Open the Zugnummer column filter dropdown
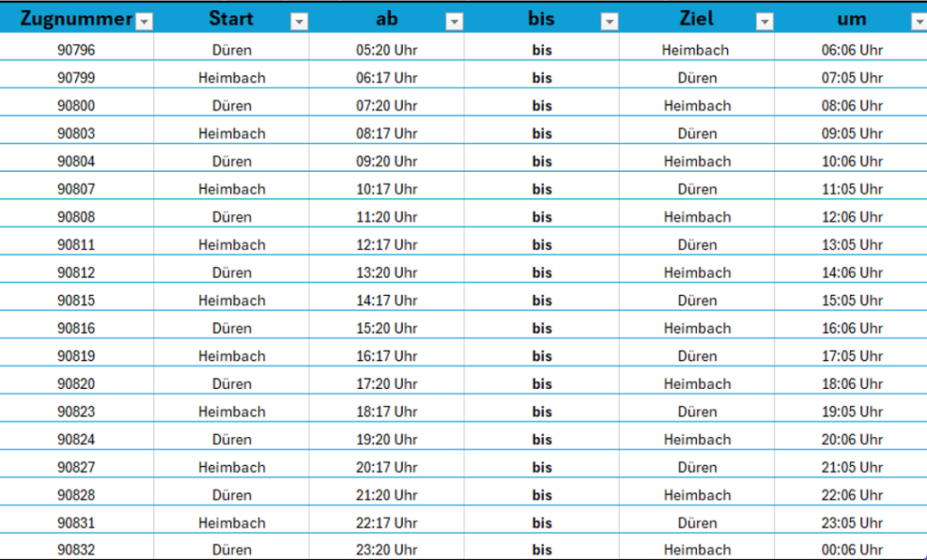Image resolution: width=927 pixels, height=560 pixels. (x=143, y=23)
